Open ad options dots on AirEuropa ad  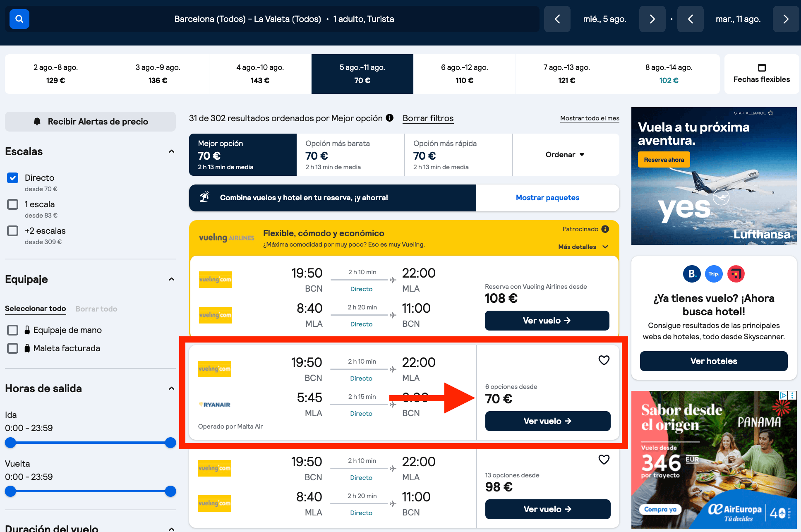pos(792,395)
